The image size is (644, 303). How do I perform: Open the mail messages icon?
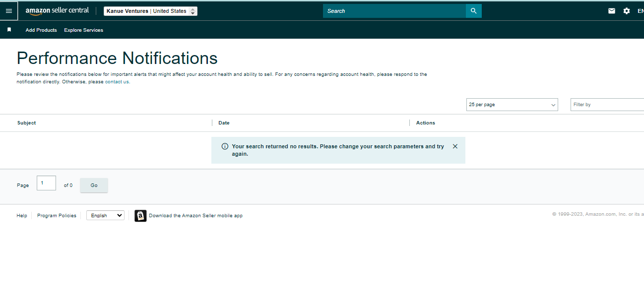[x=612, y=11]
